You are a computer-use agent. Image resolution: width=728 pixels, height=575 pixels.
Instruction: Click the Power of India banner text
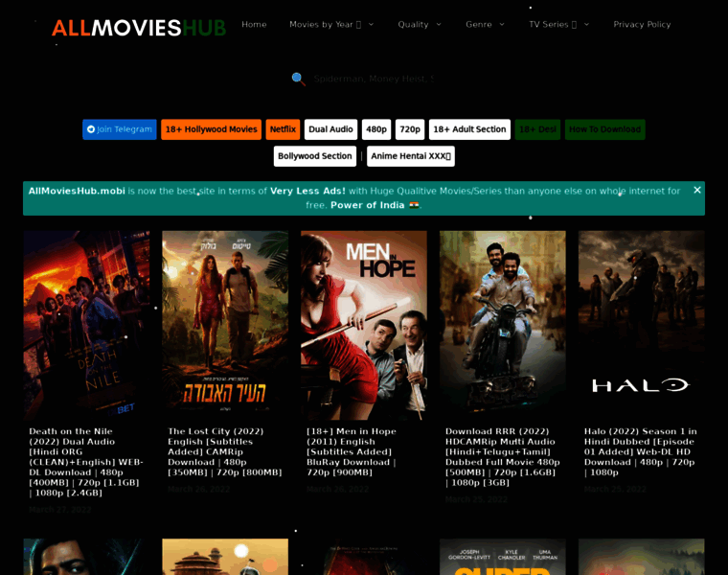pos(367,205)
